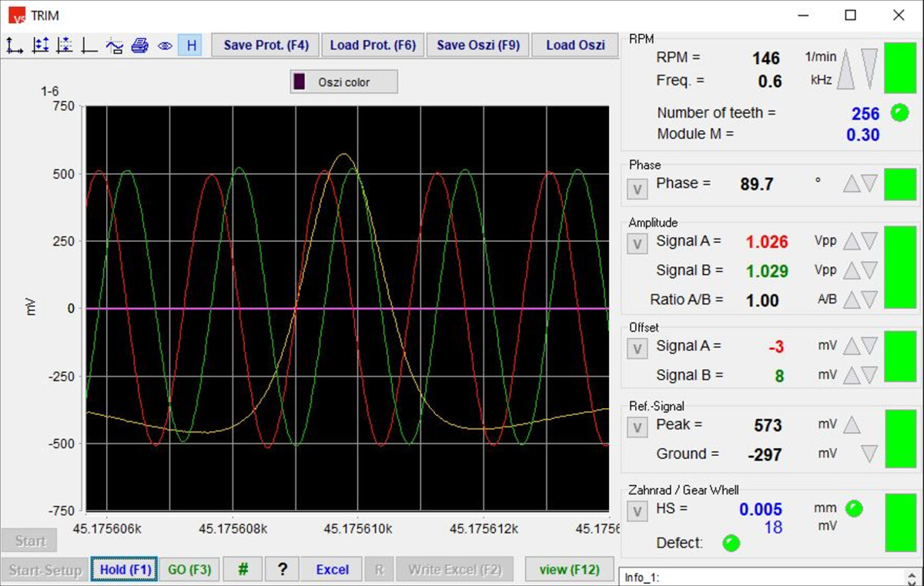Decrease the Phase value with down arrow
The width and height of the screenshot is (924, 586).
pyautogui.click(x=869, y=183)
